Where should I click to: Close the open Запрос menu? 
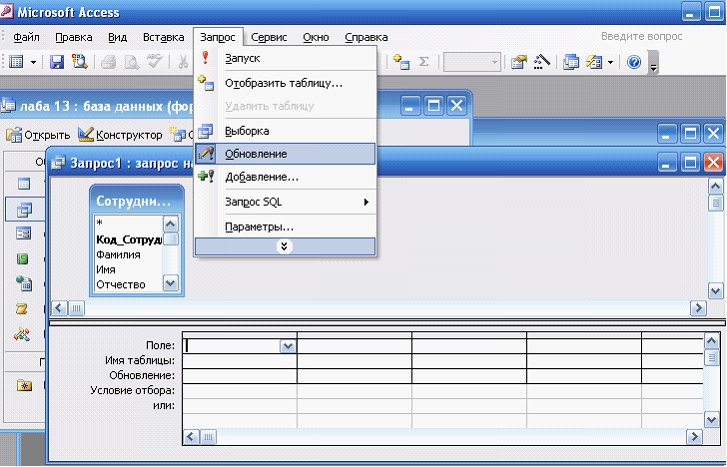[x=217, y=37]
